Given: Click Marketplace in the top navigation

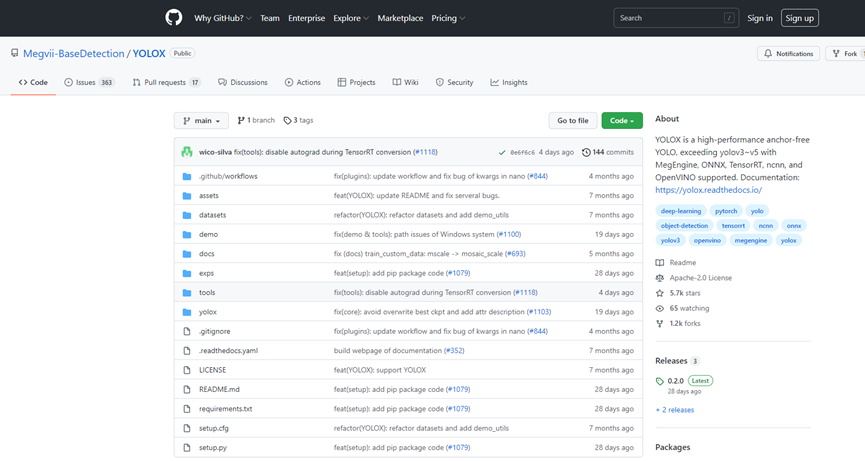Looking at the screenshot, I should 400,18.
